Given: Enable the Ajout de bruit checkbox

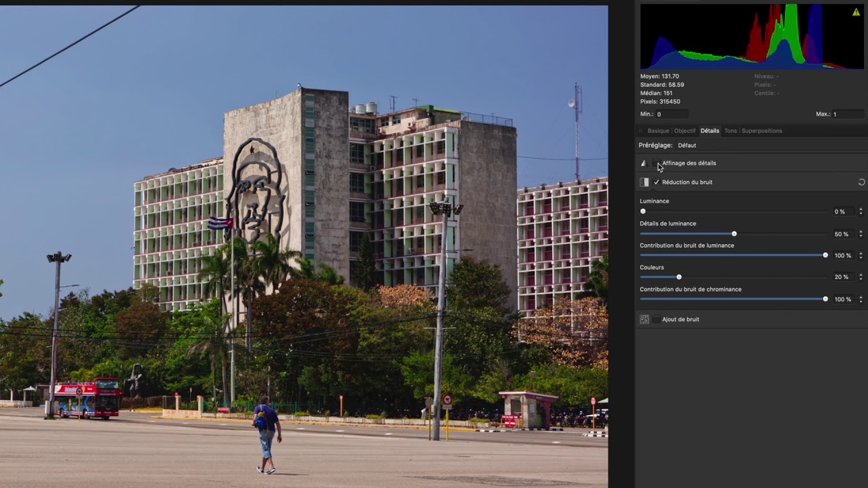Looking at the screenshot, I should (656, 319).
